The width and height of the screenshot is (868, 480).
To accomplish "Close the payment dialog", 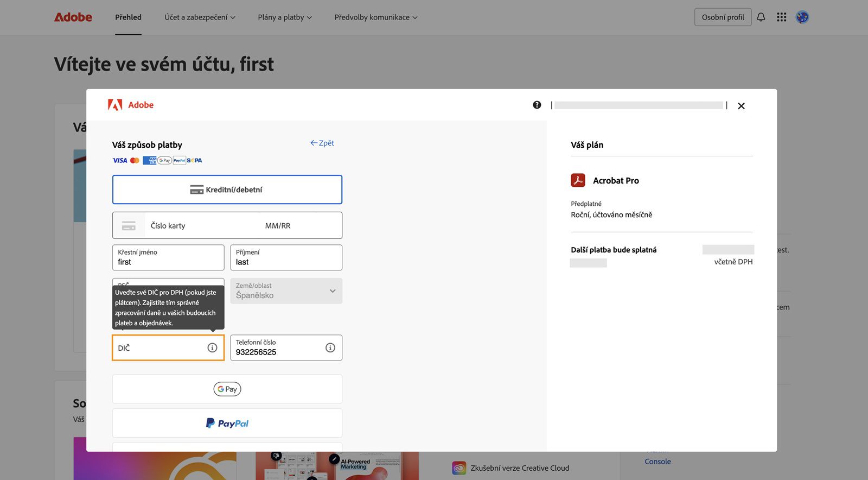I will (741, 106).
